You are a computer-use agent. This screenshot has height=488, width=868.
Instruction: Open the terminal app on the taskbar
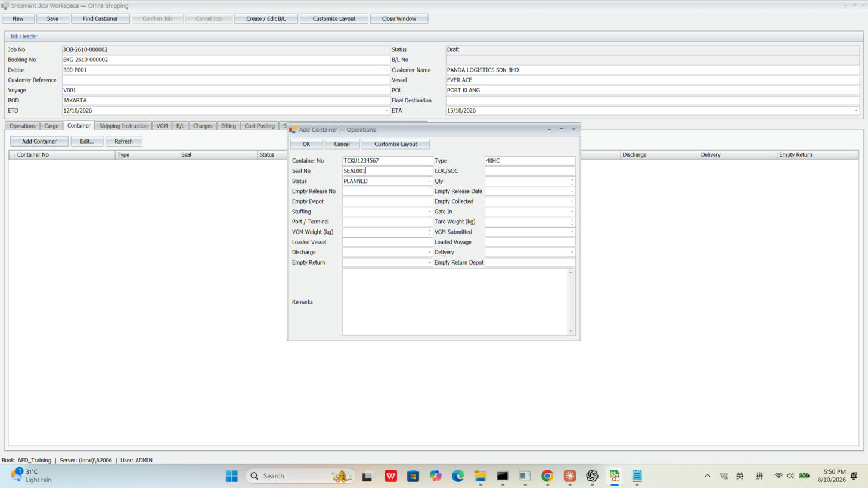point(503,475)
